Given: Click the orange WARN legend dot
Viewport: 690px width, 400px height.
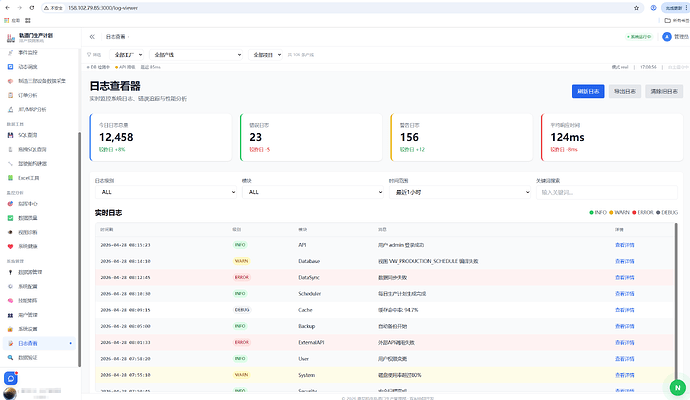Looking at the screenshot, I should point(611,213).
